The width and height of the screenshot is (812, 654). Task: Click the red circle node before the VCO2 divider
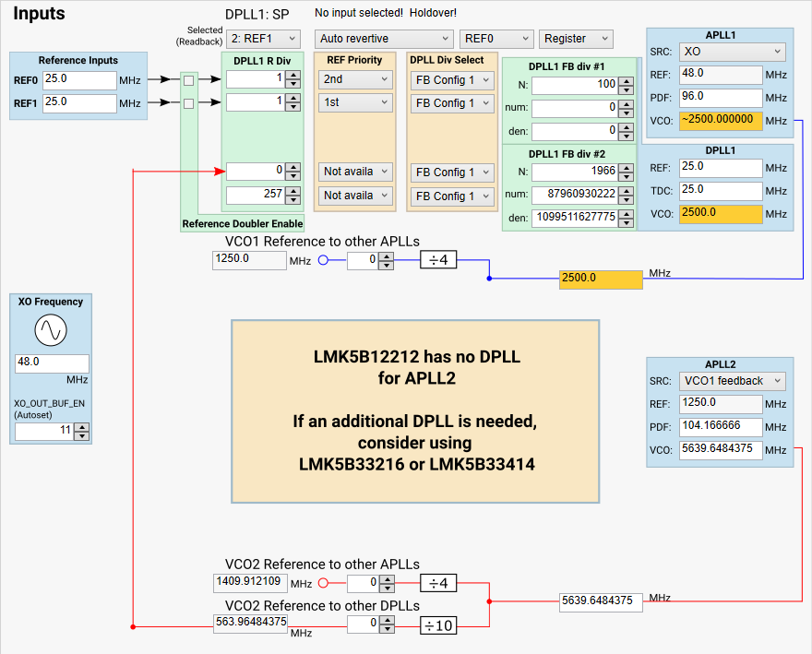click(x=325, y=583)
